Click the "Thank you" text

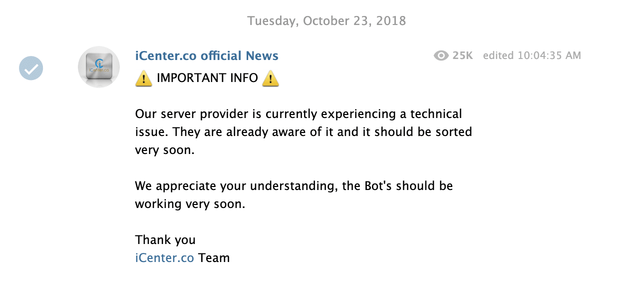pos(165,240)
